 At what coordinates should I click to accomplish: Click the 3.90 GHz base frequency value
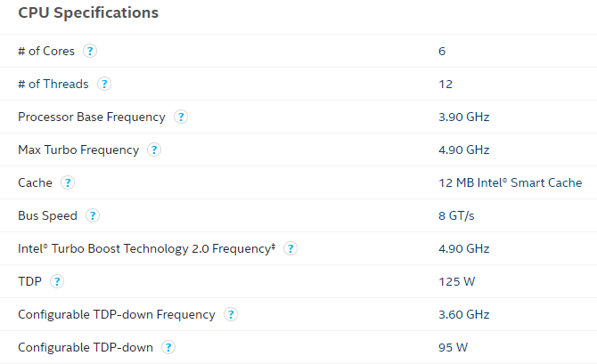[x=463, y=117]
